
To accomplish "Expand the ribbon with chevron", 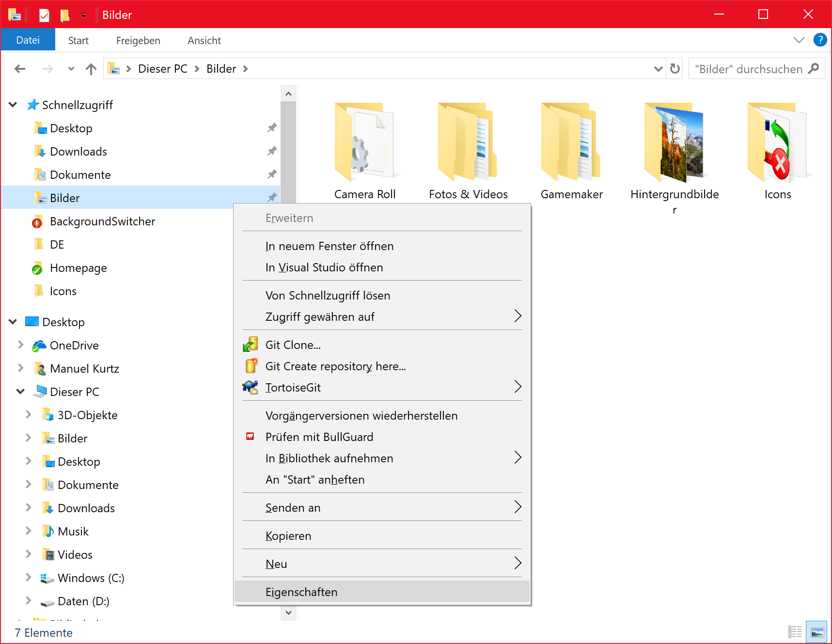I will (x=799, y=40).
